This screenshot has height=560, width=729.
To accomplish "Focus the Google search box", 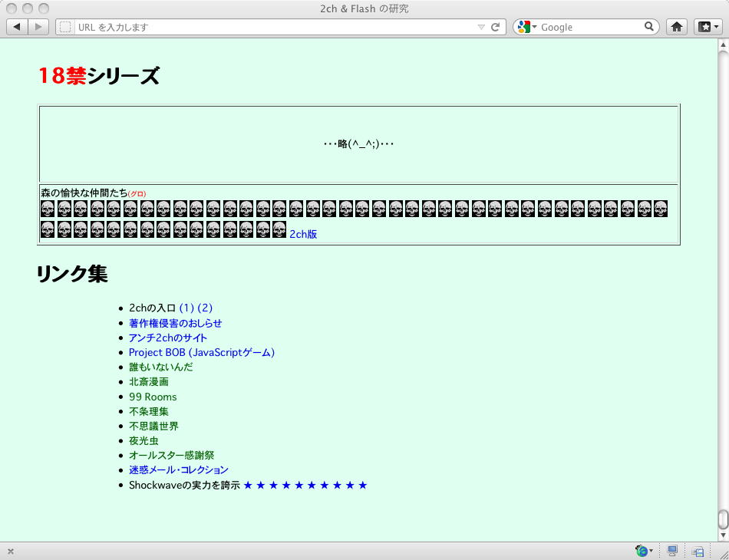I will [590, 27].
